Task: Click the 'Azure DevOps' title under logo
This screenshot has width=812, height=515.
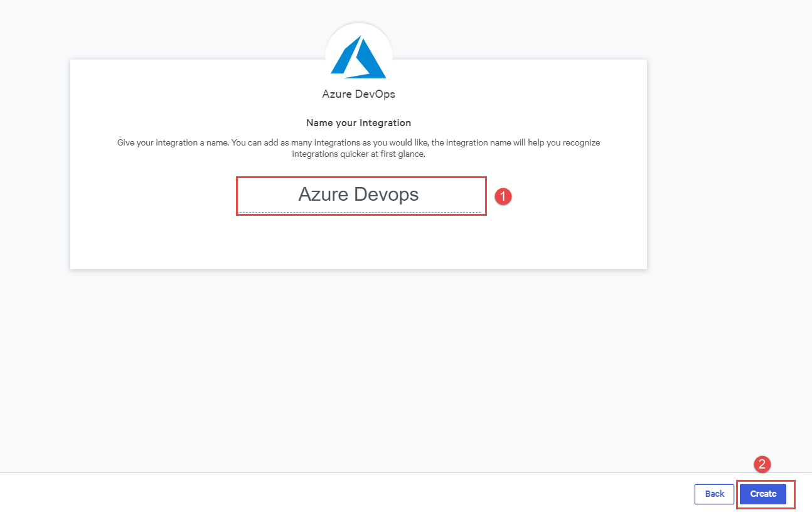Action: coord(359,95)
